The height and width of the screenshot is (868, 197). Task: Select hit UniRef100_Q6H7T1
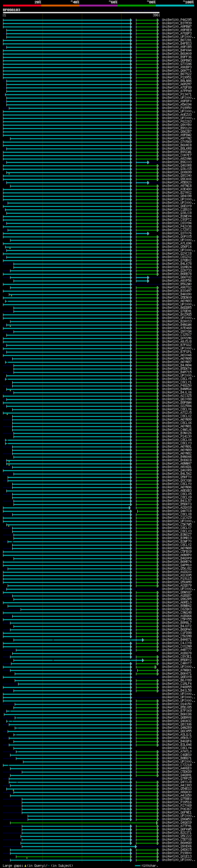(177, 71)
